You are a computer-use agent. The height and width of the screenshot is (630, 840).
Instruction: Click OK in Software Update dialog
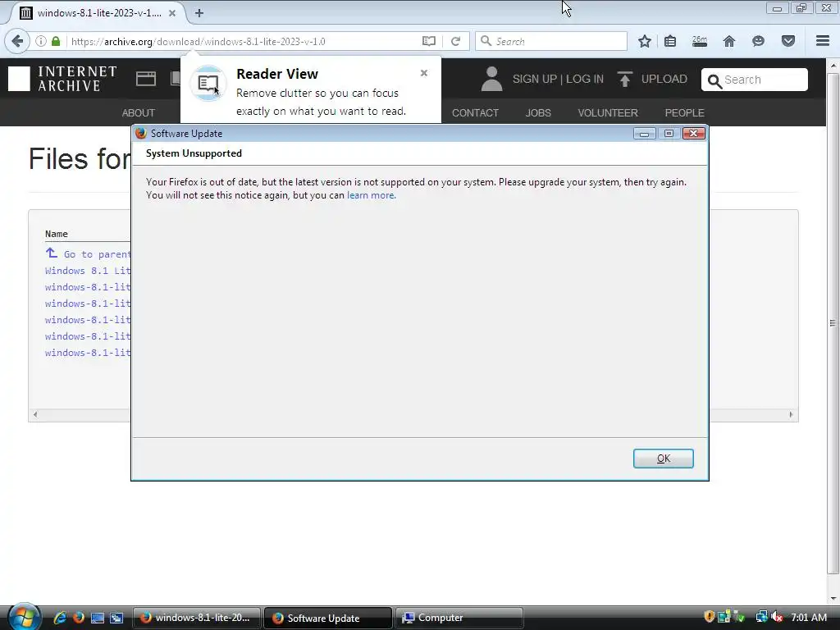663,459
